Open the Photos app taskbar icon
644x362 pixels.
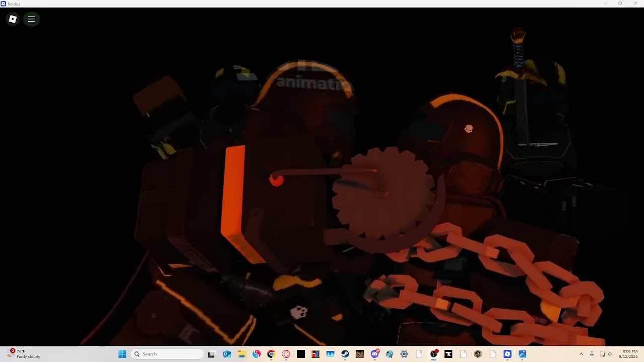point(522,354)
